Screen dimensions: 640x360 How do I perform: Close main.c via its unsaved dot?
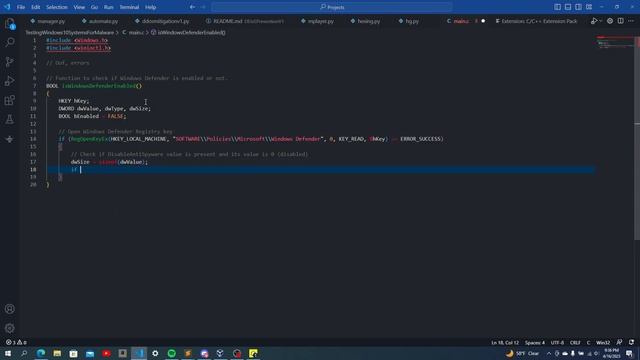[x=483, y=21]
